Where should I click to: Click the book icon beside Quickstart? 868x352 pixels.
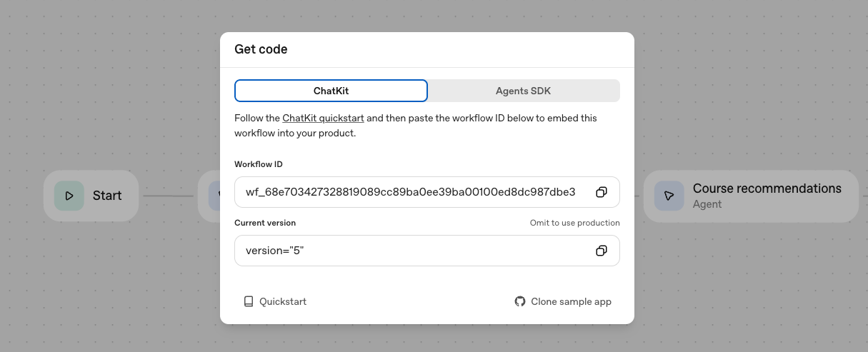(x=249, y=301)
